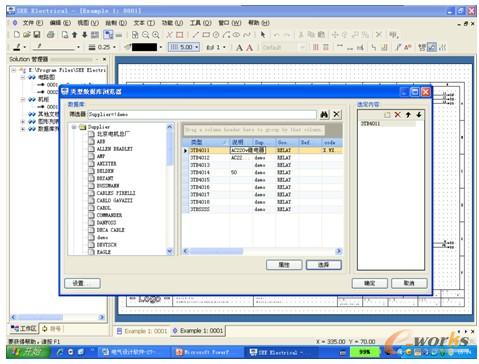Select the 北京电机总厂 supplier
This screenshot has width=479, height=364.
[x=114, y=134]
